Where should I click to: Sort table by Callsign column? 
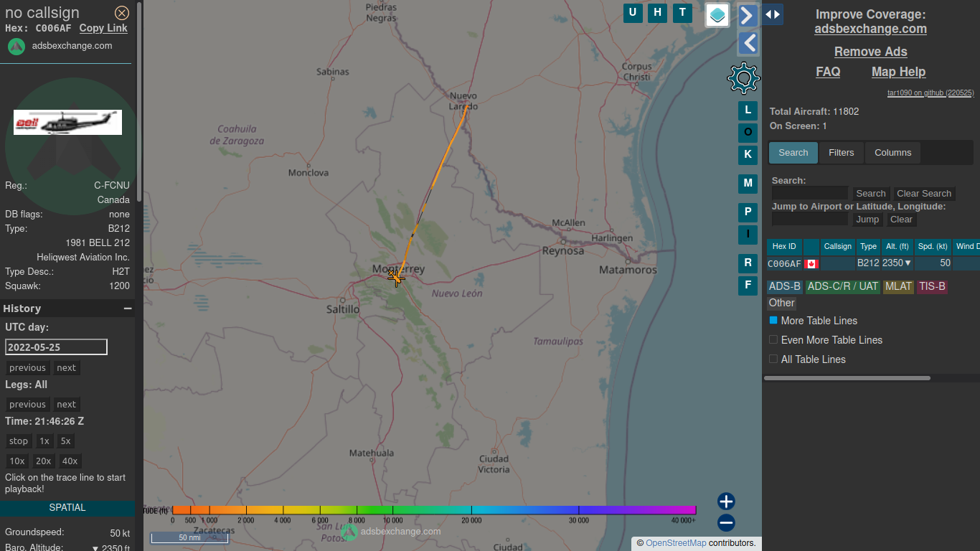[838, 247]
